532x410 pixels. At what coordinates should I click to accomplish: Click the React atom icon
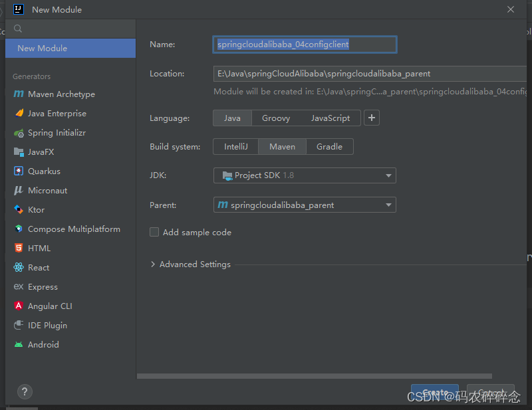19,267
